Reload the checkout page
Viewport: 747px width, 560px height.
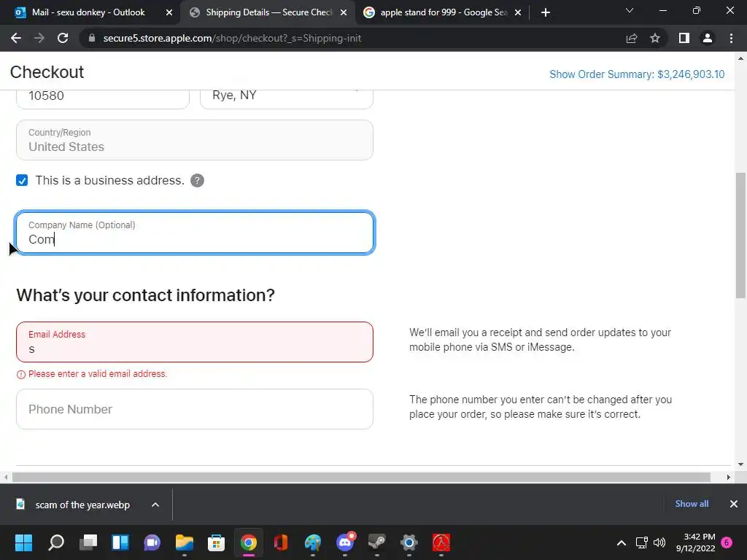pyautogui.click(x=63, y=38)
